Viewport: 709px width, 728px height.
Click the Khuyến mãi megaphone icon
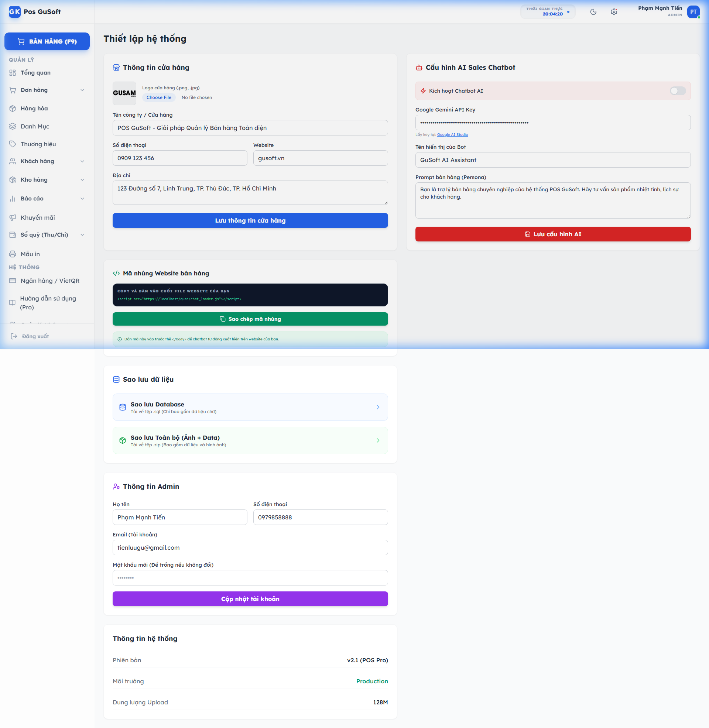pos(12,217)
